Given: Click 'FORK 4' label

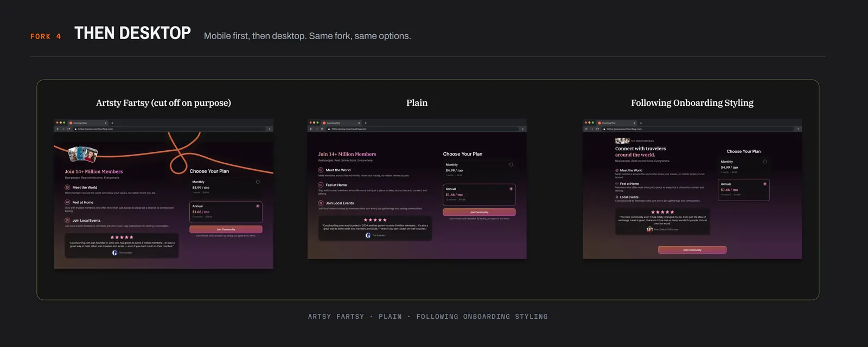Looking at the screenshot, I should pos(46,36).
